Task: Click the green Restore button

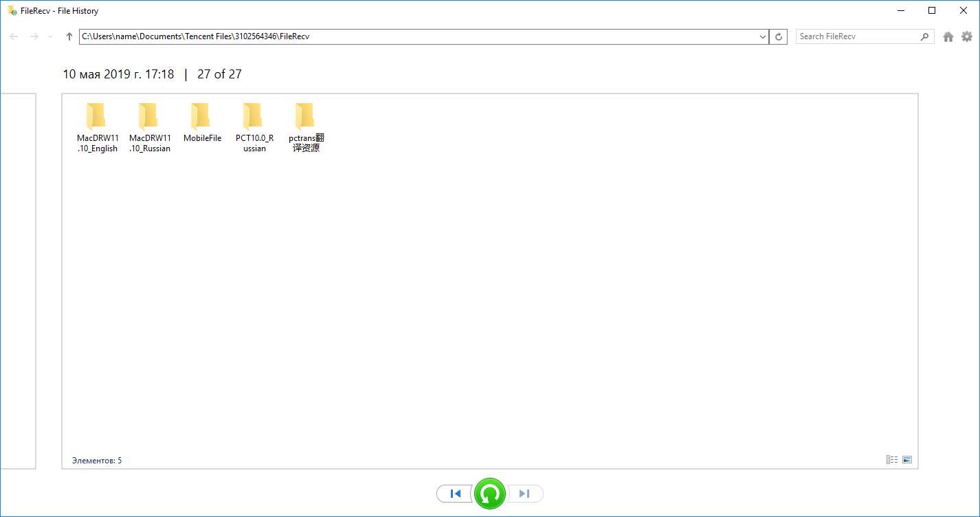Action: [x=489, y=494]
